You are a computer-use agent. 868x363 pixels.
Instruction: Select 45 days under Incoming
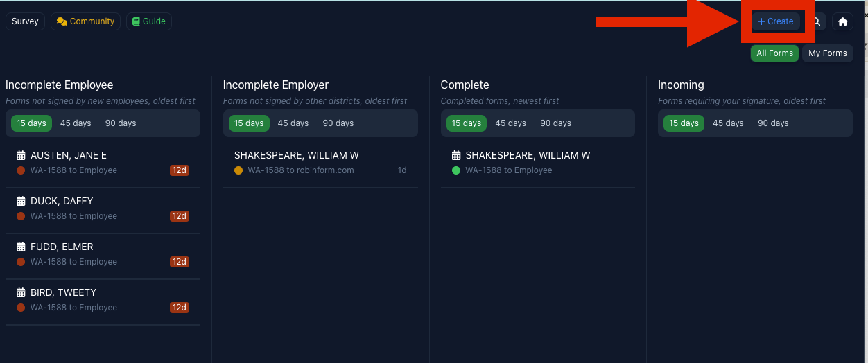[x=729, y=123]
